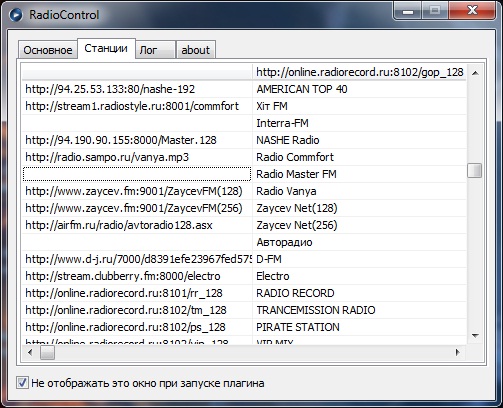Click the horizontal scrollbar thumb
This screenshot has width=503, height=408.
(47, 353)
